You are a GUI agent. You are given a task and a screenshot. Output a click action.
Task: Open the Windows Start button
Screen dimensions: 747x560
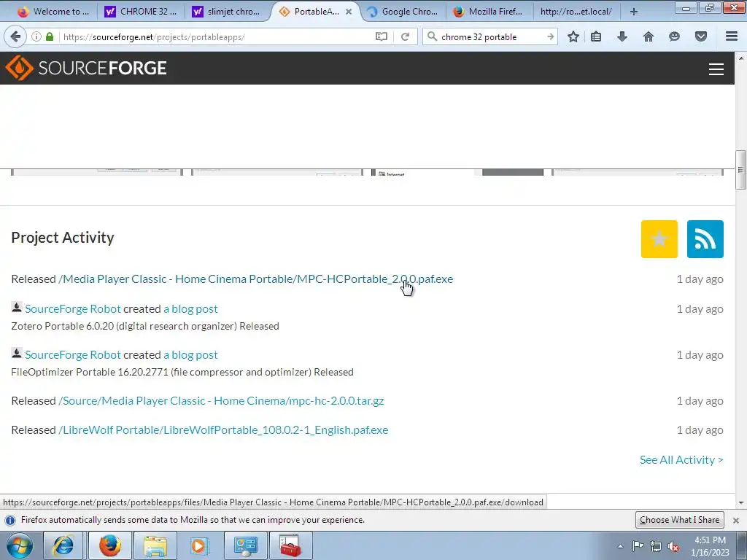tap(19, 545)
